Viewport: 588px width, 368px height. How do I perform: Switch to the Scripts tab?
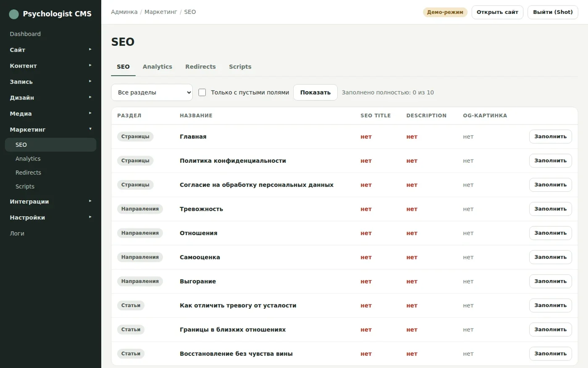tap(240, 66)
